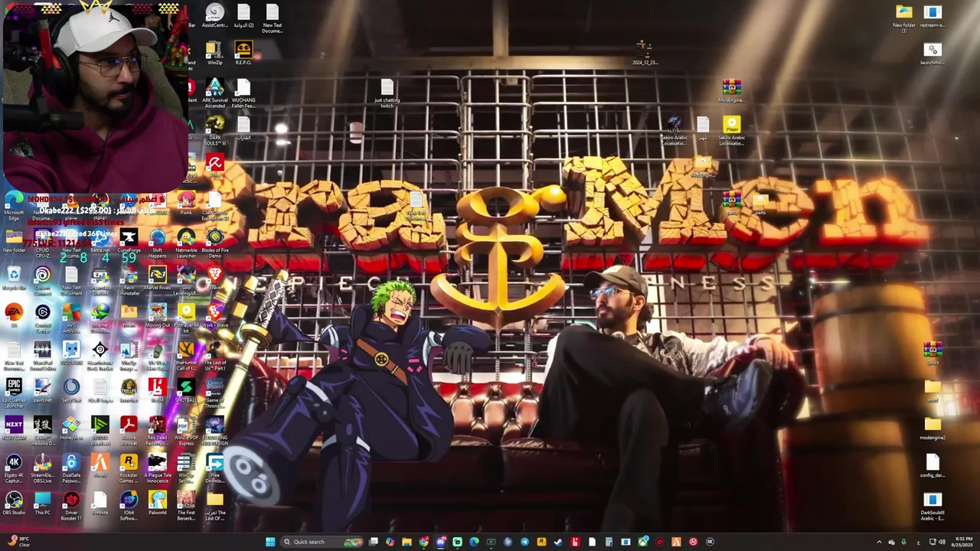This screenshot has height=551, width=980.
Task: Launch the NVIDIA Broadcast desktop shortcut
Action: coord(100,429)
